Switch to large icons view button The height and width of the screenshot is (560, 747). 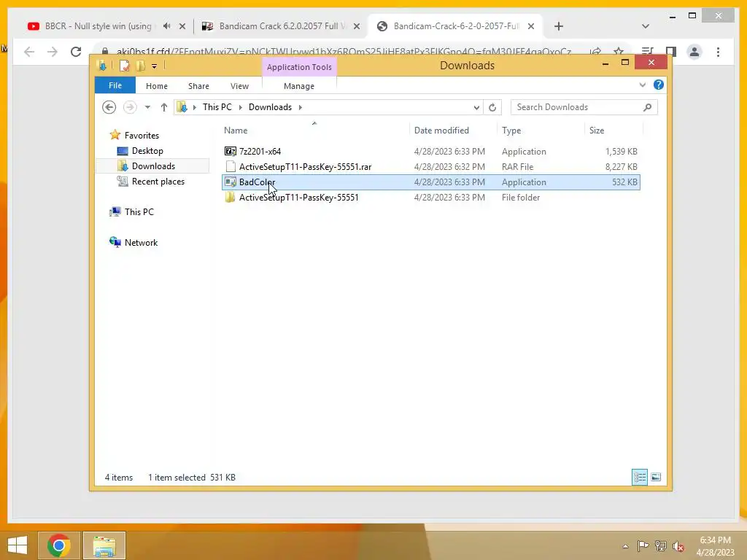[656, 477]
